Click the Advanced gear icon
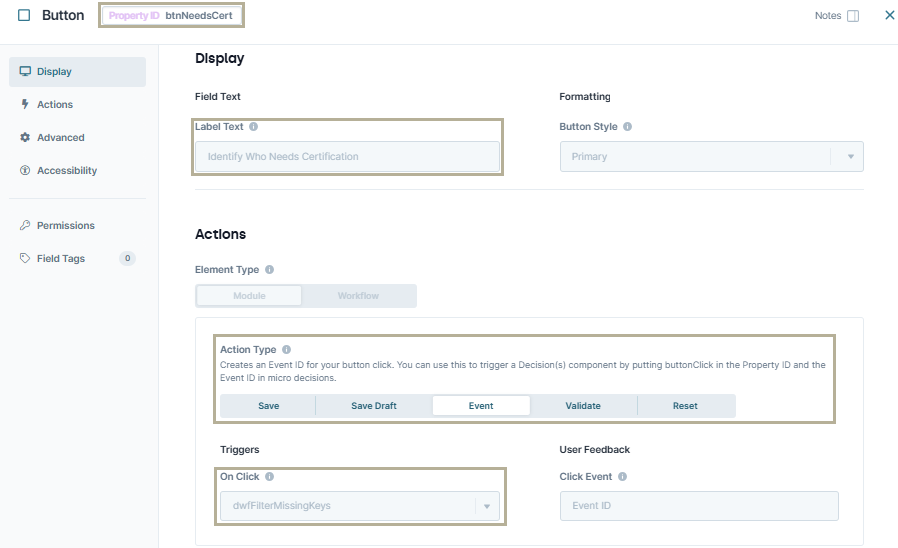The height and width of the screenshot is (548, 898). pos(25,137)
